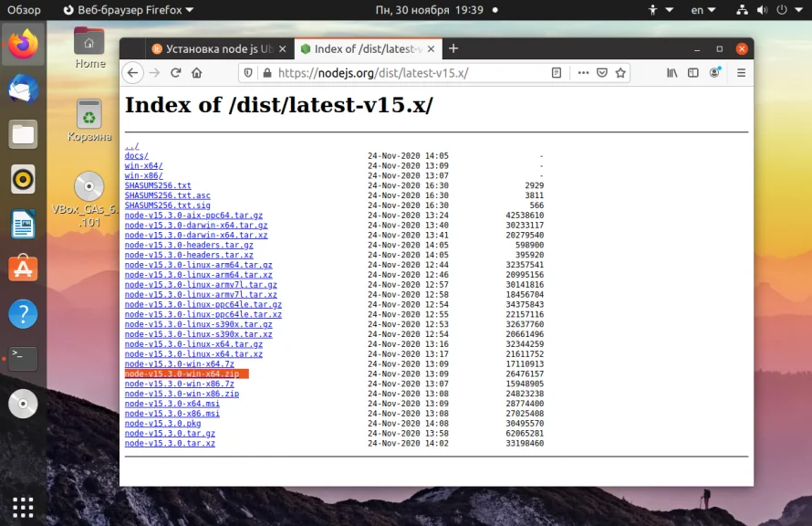Download node-v15.3.0-darwin-x64.tar.xz

[196, 236]
